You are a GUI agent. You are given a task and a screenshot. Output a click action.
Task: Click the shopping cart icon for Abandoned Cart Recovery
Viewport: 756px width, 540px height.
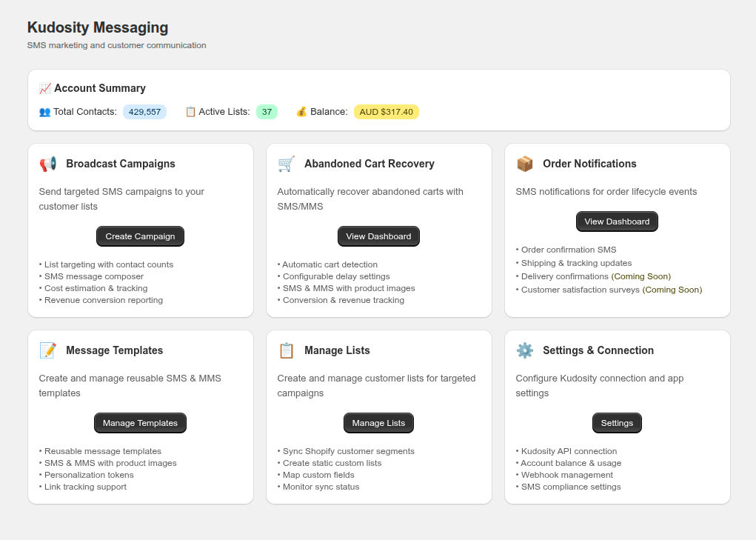coord(287,164)
